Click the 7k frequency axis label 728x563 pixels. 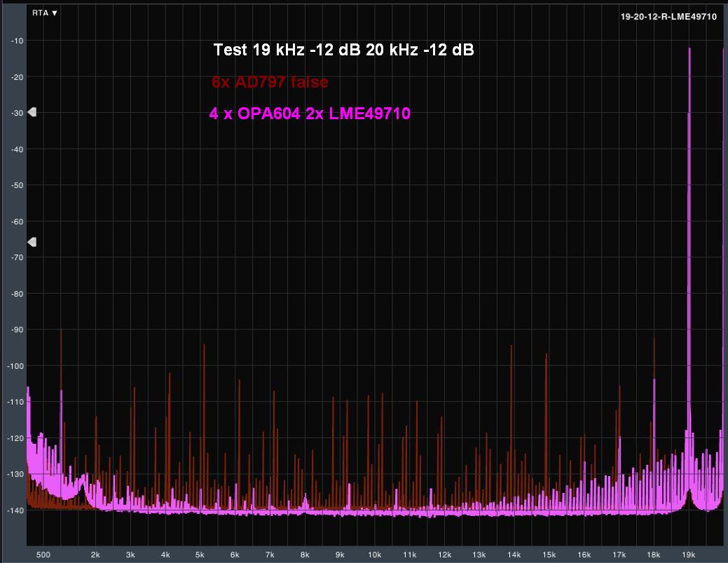click(x=270, y=555)
